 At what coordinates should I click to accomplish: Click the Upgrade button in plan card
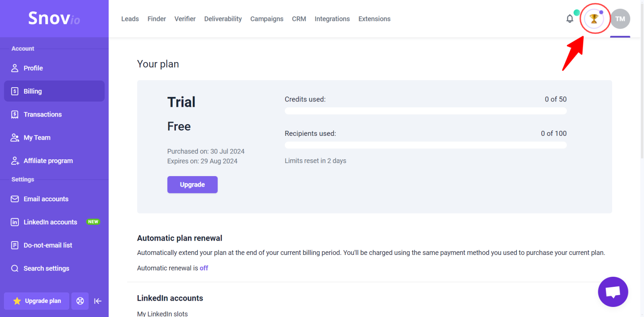pos(192,184)
